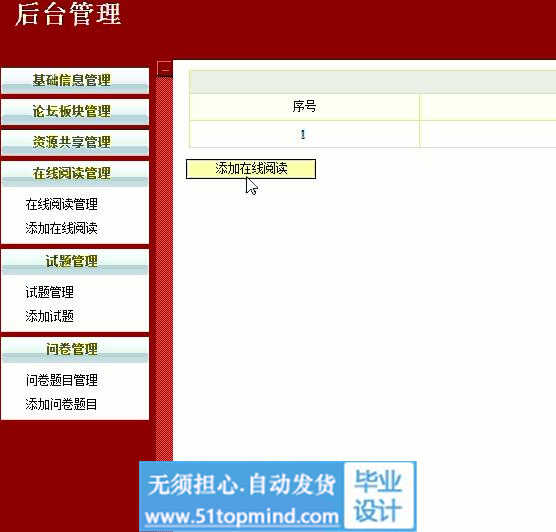Collapse the sidebar with the minus icon
556x532 pixels.
click(x=165, y=70)
